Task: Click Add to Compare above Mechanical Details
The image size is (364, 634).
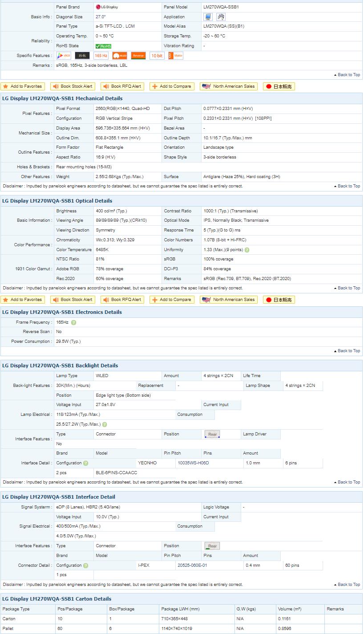Action: (172, 86)
